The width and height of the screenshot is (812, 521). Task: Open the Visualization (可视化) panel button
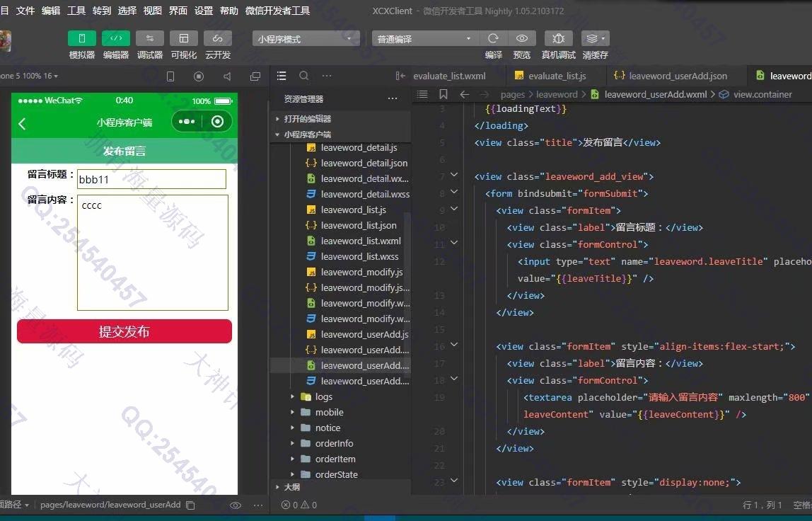point(184,38)
